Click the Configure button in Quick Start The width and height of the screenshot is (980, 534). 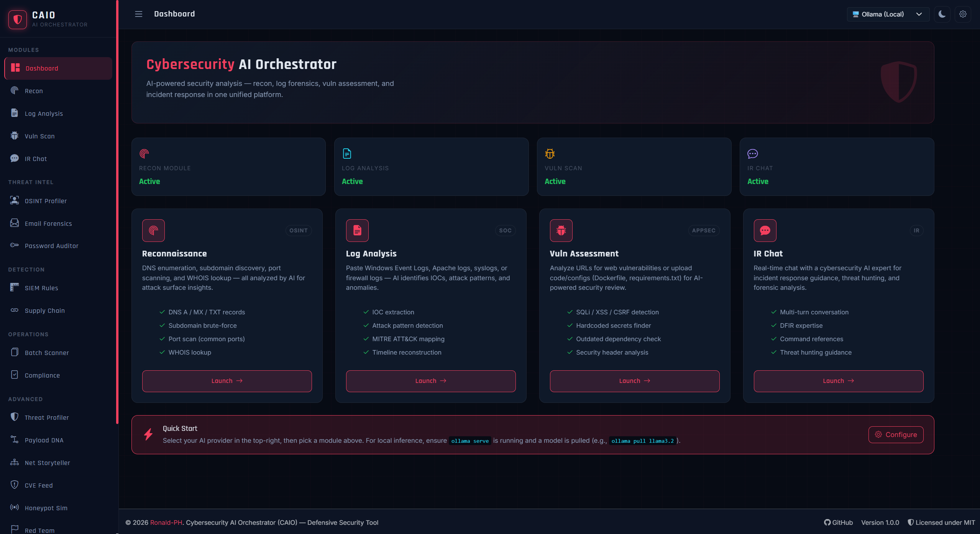[896, 435]
